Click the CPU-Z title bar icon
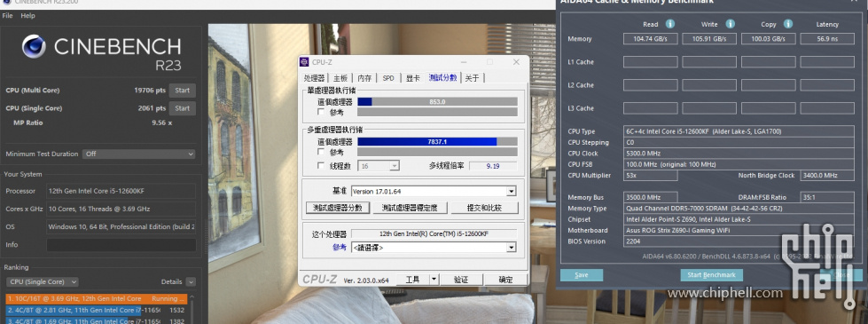The height and width of the screenshot is (324, 868). coord(304,62)
